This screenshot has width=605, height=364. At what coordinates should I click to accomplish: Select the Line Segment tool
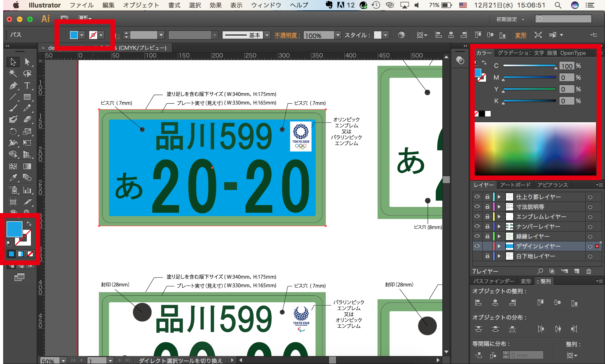coord(13,97)
